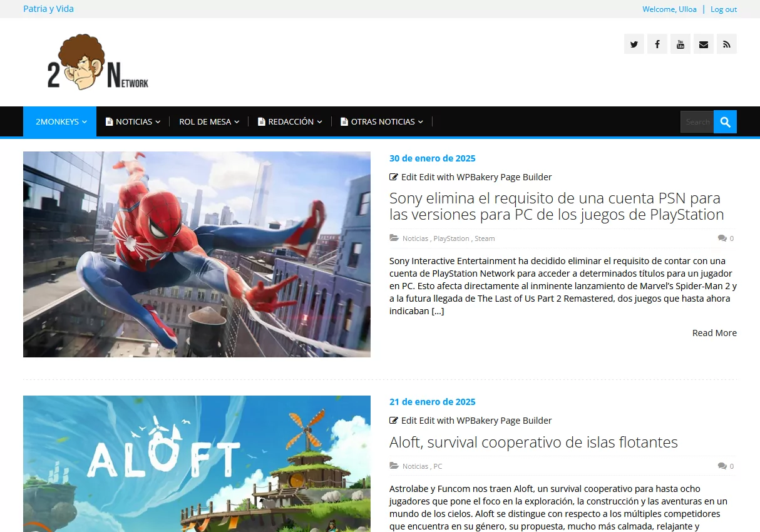Click the Sony Interactive Entertainment excerpt paragraph
760x532 pixels.
click(563, 286)
